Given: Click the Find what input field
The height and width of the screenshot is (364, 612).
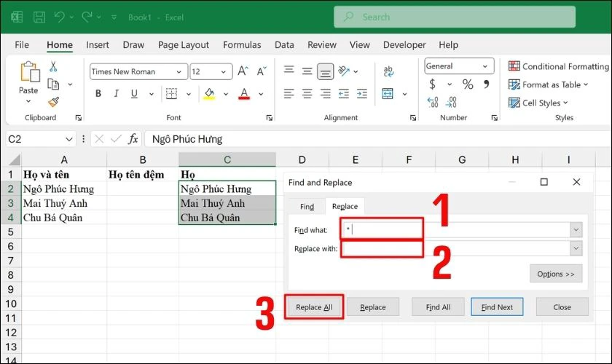Looking at the screenshot, I should click(456, 230).
